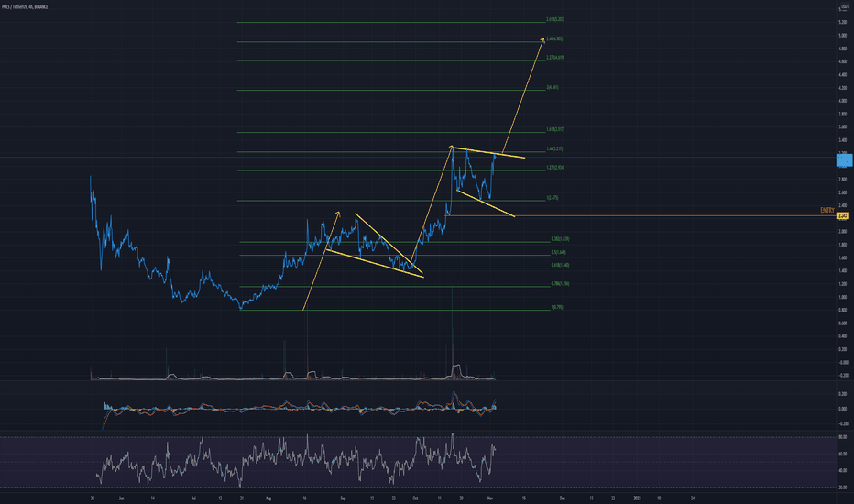Click the blue current price tag on price axis

(844, 160)
